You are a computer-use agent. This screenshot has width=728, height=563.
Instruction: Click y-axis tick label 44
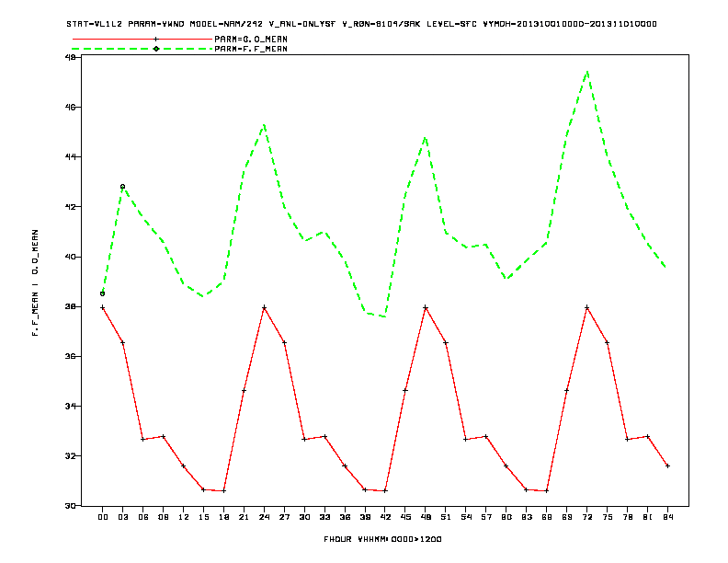[70, 157]
